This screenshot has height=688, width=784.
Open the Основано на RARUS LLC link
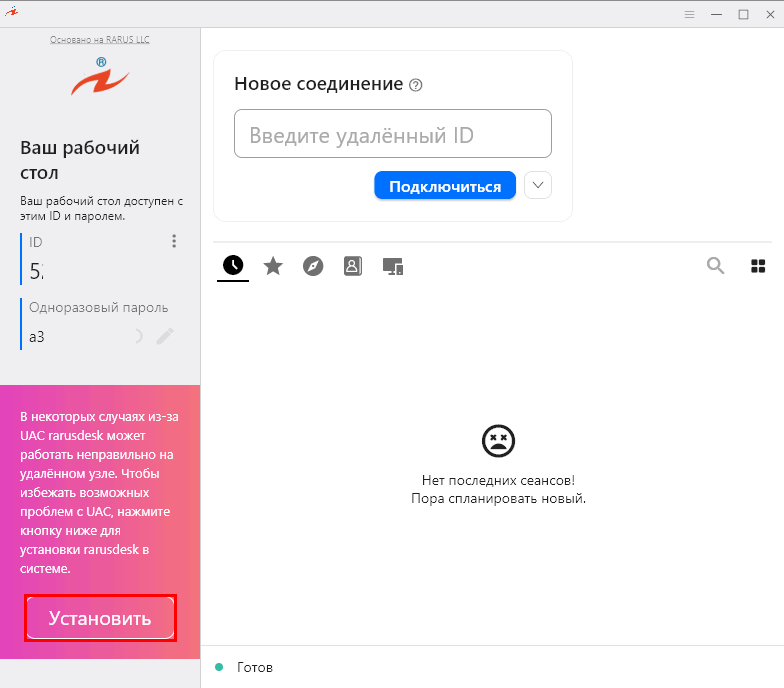click(100, 39)
